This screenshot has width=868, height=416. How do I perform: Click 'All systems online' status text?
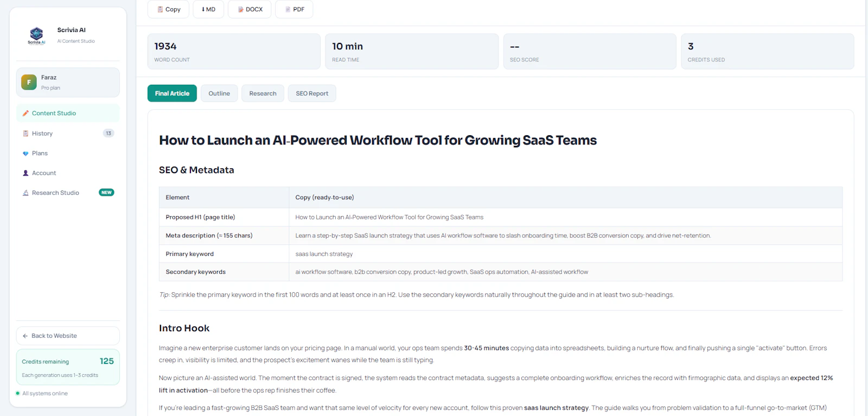[45, 394]
